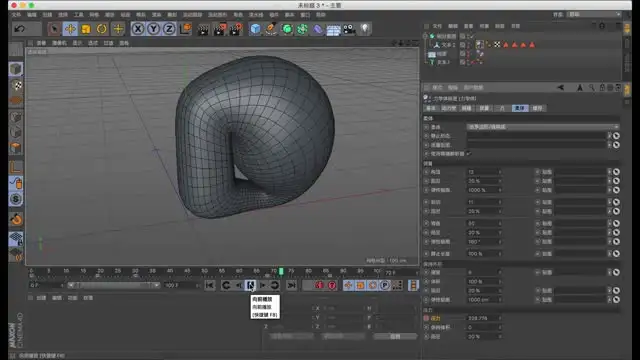Screen dimensions: 640x360
Task: Toggle the Y axis lock
Action: coord(153,29)
